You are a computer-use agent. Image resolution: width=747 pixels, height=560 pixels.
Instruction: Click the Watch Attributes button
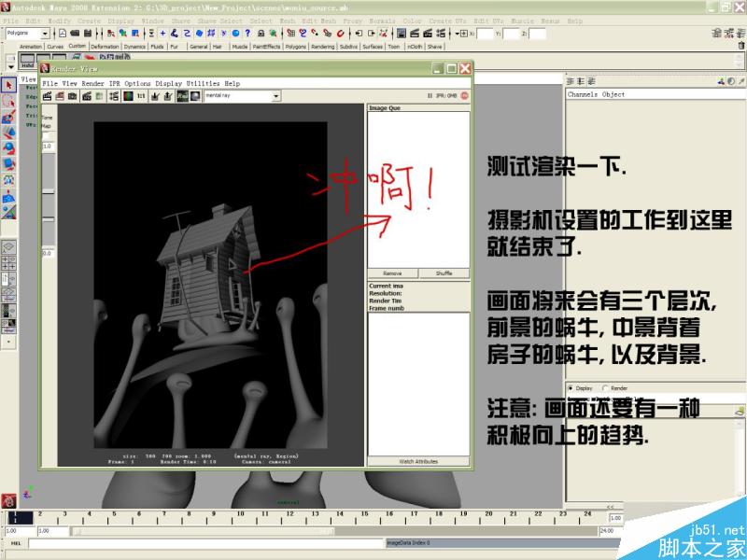(417, 460)
